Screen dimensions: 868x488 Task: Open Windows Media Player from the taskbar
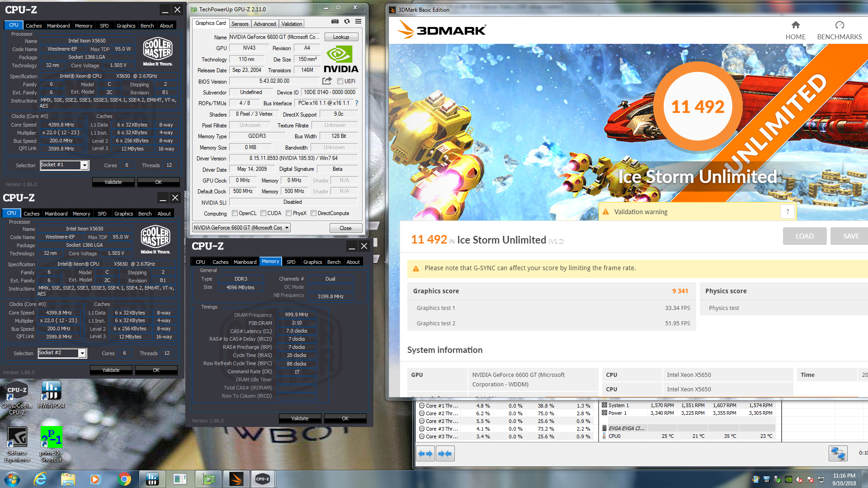(x=95, y=479)
